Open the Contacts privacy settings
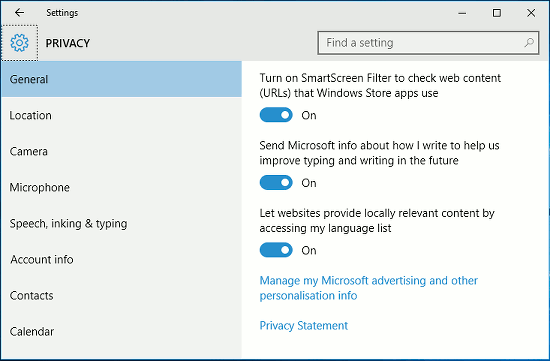Image resolution: width=550 pixels, height=361 pixels. point(121,296)
